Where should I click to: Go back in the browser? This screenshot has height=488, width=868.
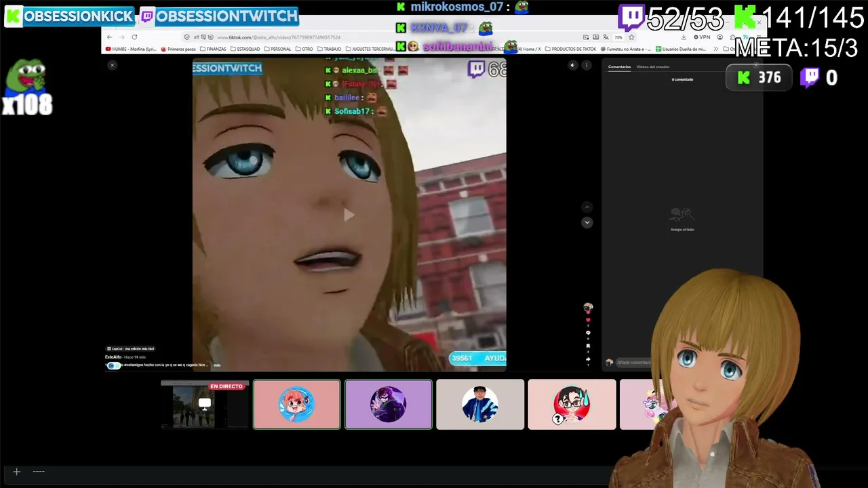(x=110, y=37)
